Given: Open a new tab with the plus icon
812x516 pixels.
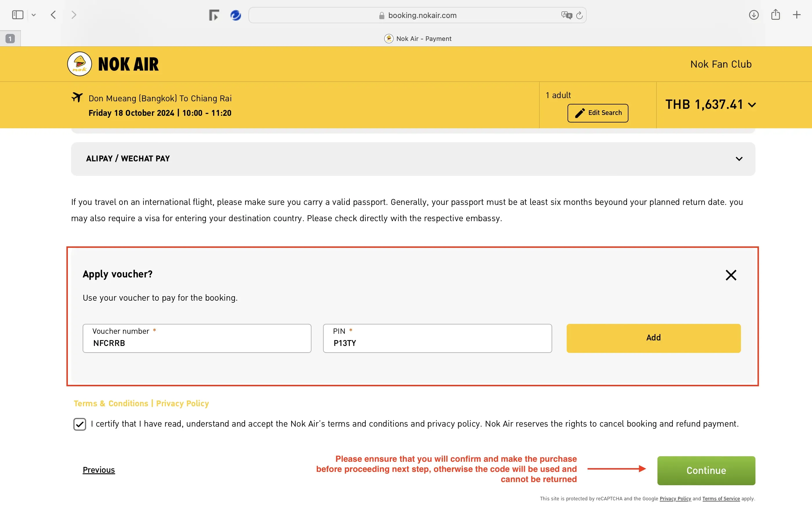Looking at the screenshot, I should [797, 15].
